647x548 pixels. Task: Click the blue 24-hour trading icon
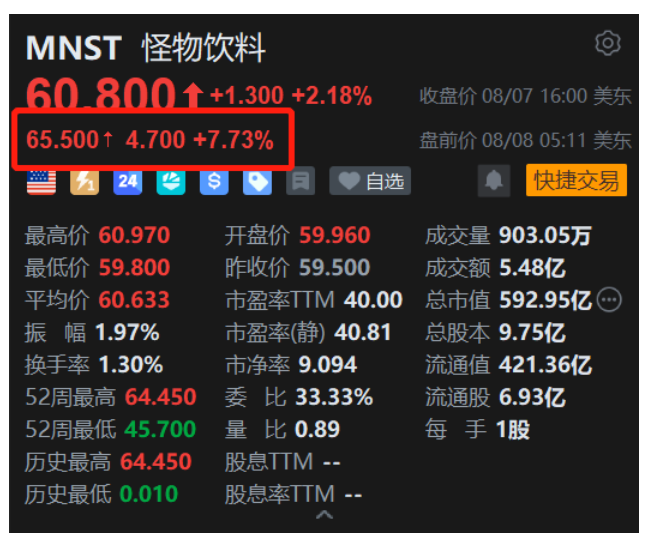click(128, 182)
